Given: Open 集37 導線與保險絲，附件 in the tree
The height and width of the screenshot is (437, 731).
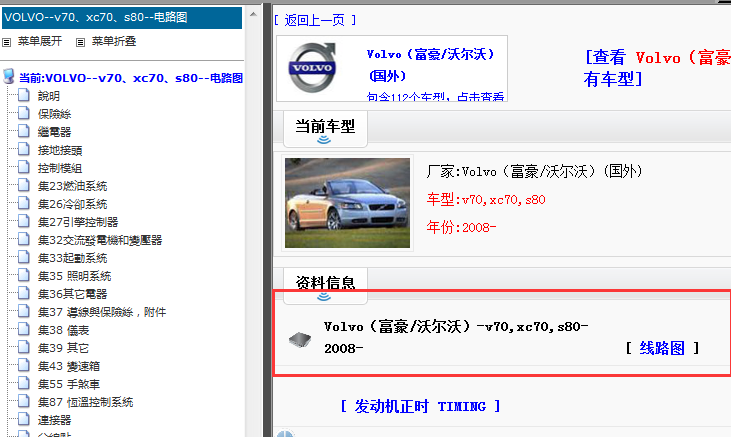Looking at the screenshot, I should tap(102, 312).
